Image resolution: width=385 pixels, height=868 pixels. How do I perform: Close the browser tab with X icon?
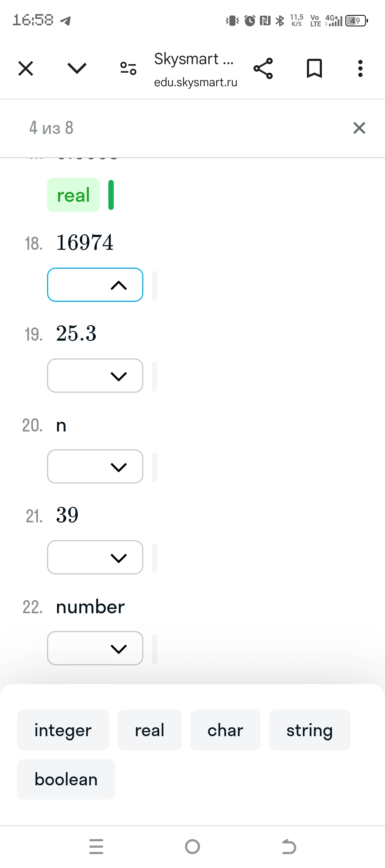coord(26,68)
